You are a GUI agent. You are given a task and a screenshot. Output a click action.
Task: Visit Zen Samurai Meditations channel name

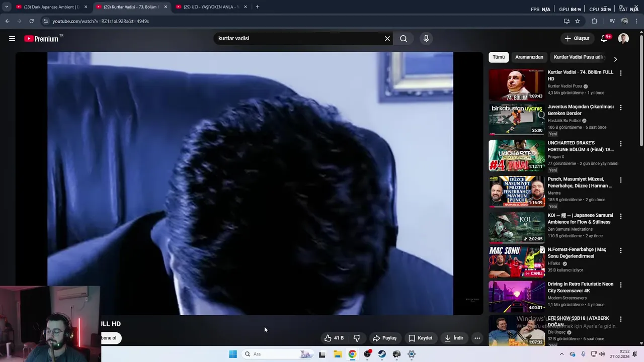(x=570, y=229)
